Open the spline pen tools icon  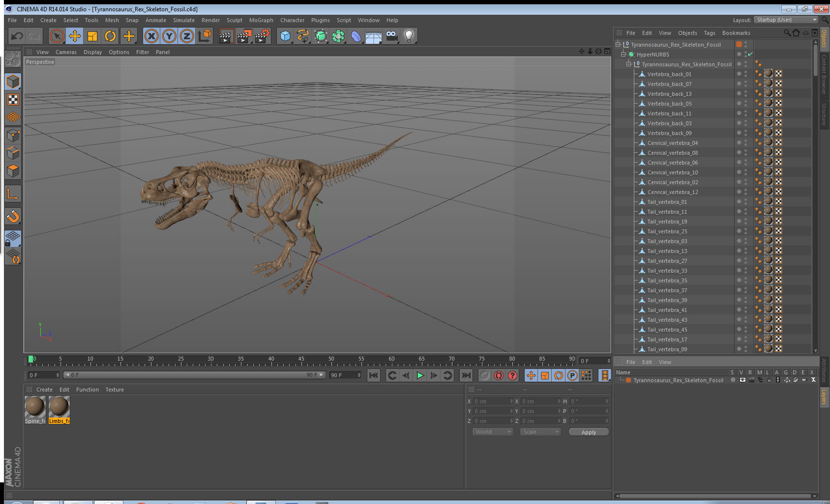pos(303,36)
